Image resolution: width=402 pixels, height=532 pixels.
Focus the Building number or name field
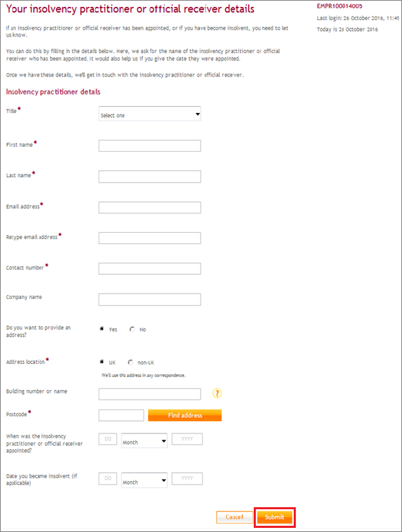coord(150,394)
